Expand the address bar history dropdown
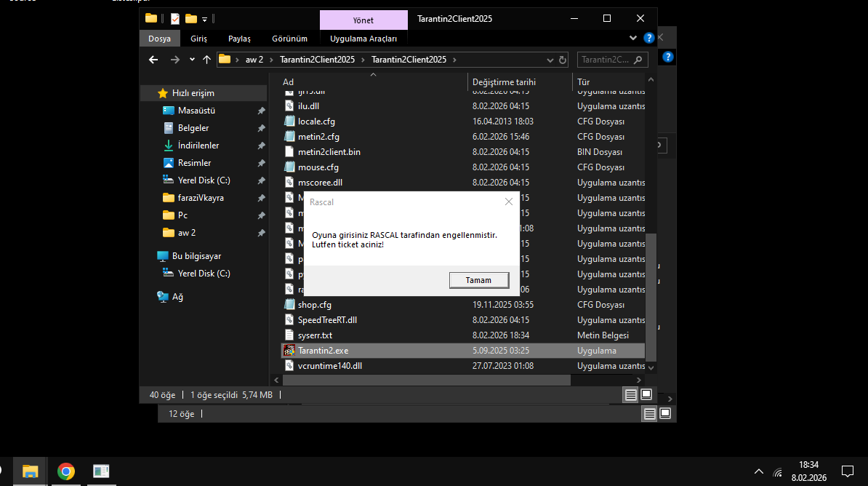 pos(550,60)
